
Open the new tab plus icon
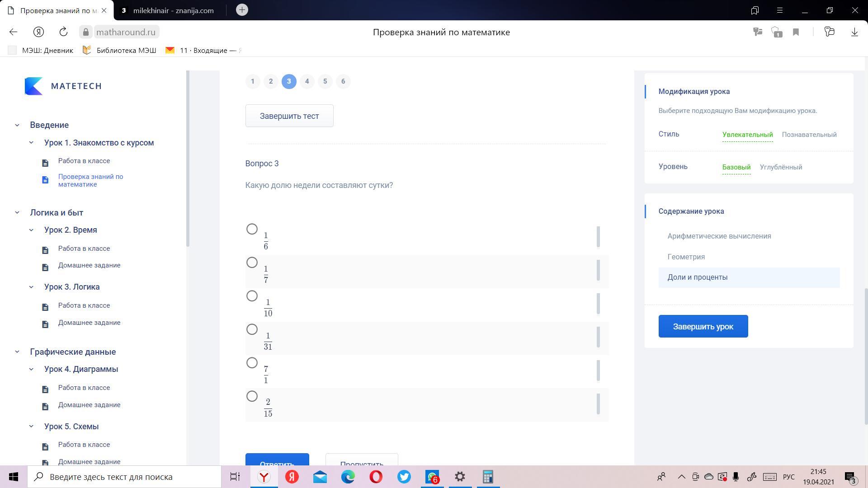click(x=242, y=10)
